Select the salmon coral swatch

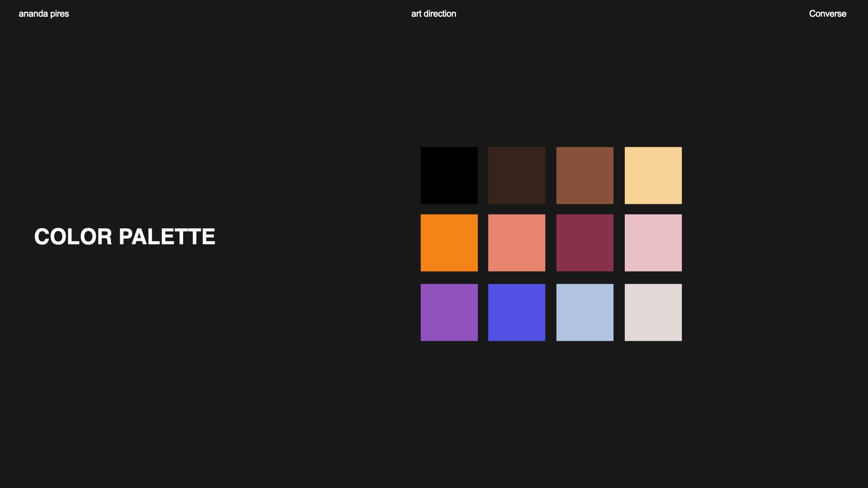click(x=517, y=243)
